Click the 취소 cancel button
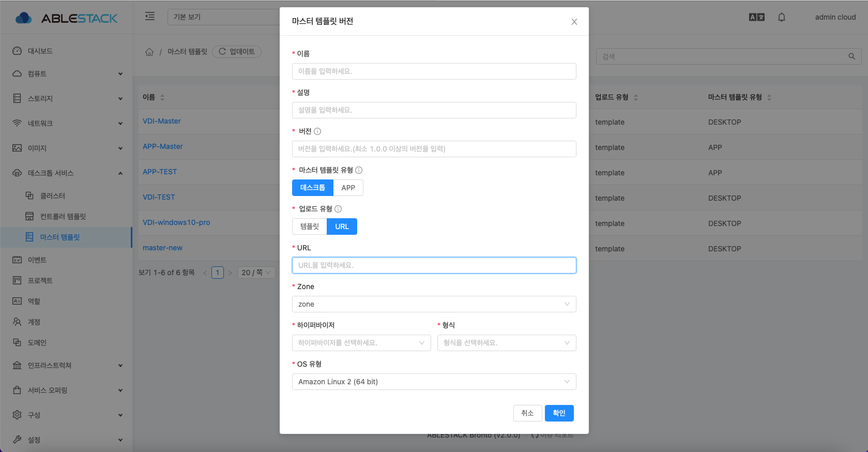The height and width of the screenshot is (452, 868). (x=527, y=413)
